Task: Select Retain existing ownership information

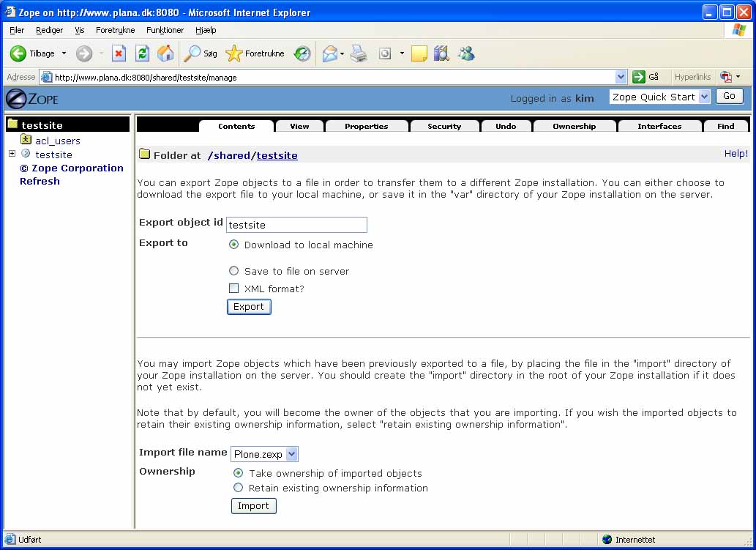Action: [x=238, y=488]
